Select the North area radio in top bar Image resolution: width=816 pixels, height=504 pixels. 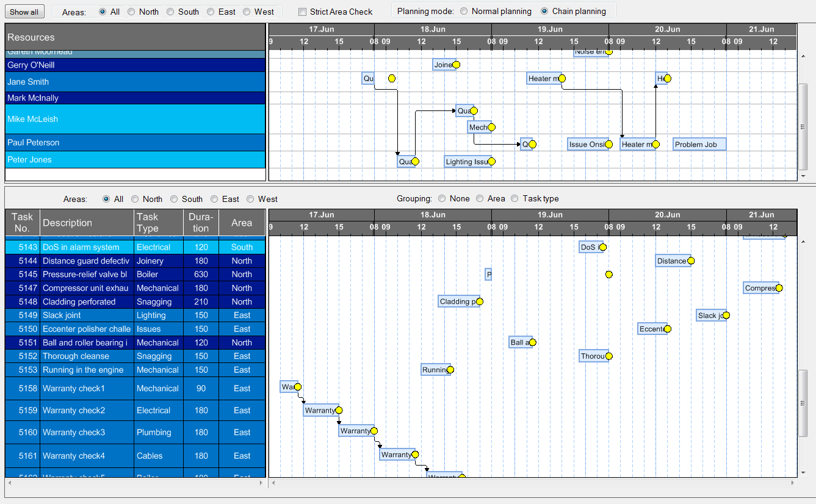(131, 12)
